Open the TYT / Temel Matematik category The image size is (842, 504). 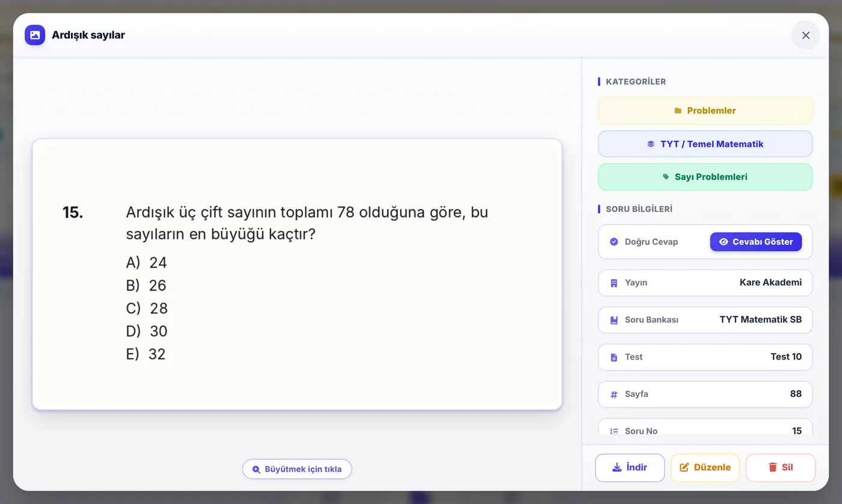[x=705, y=144]
